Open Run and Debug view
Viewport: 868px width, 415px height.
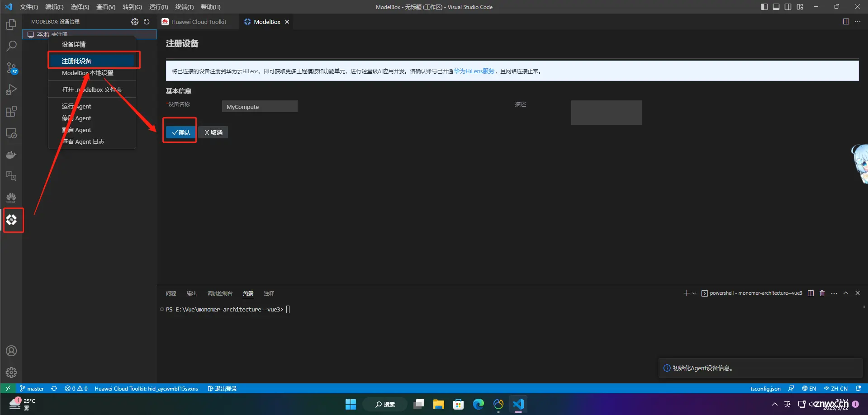point(11,90)
